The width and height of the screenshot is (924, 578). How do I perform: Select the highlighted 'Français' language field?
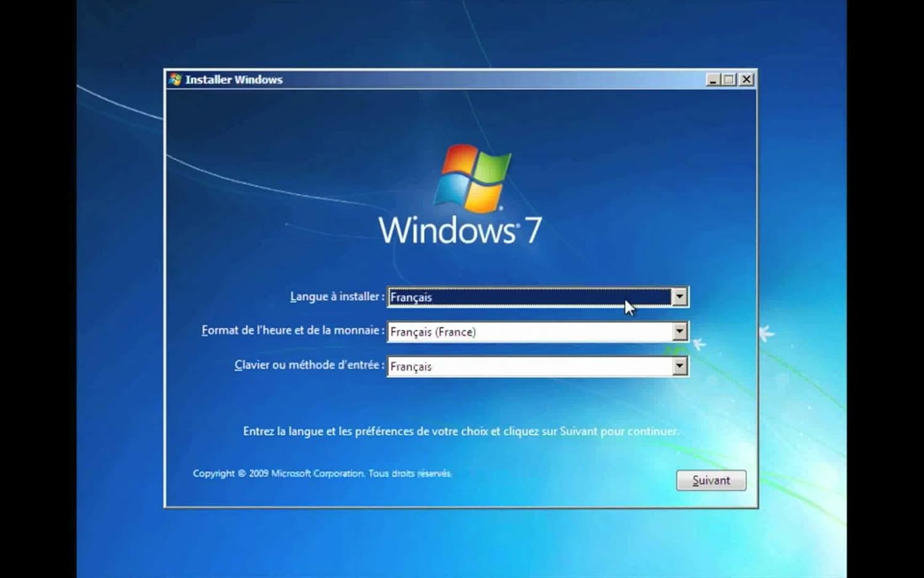click(530, 297)
